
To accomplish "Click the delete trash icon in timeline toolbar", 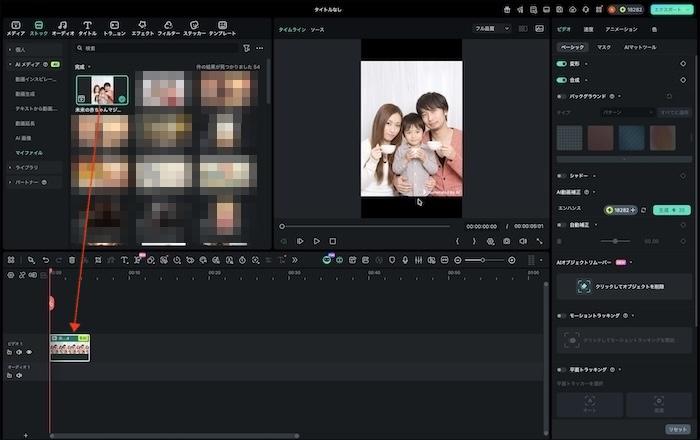I will coord(72,260).
